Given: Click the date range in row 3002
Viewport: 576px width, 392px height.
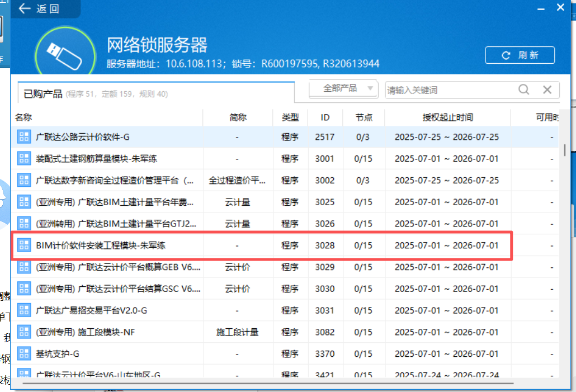Looking at the screenshot, I should pyautogui.click(x=447, y=181).
